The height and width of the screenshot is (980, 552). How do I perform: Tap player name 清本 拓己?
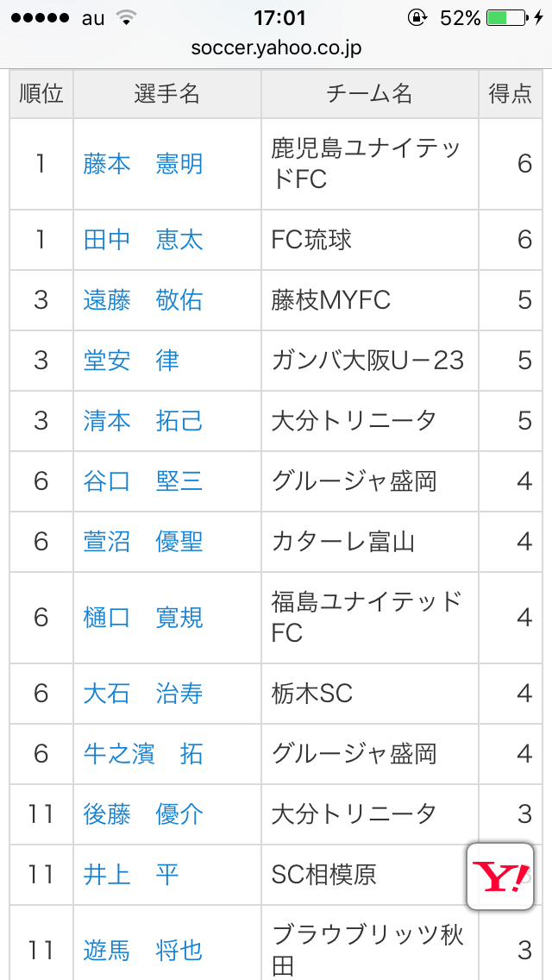[x=143, y=421]
